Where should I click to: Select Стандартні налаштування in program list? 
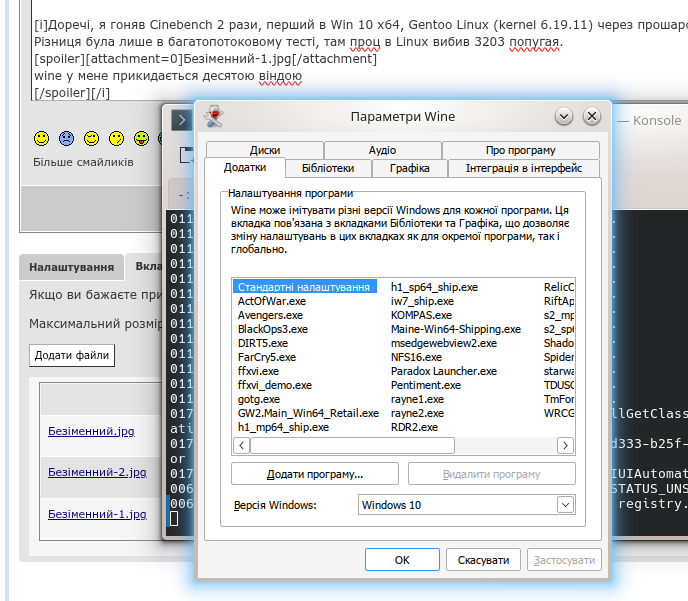pyautogui.click(x=305, y=287)
